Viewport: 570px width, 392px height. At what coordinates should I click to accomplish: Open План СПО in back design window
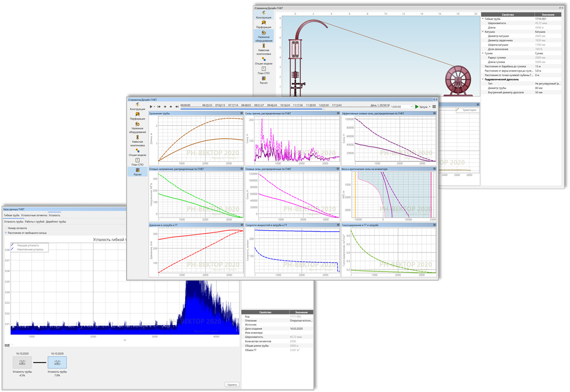pyautogui.click(x=264, y=71)
